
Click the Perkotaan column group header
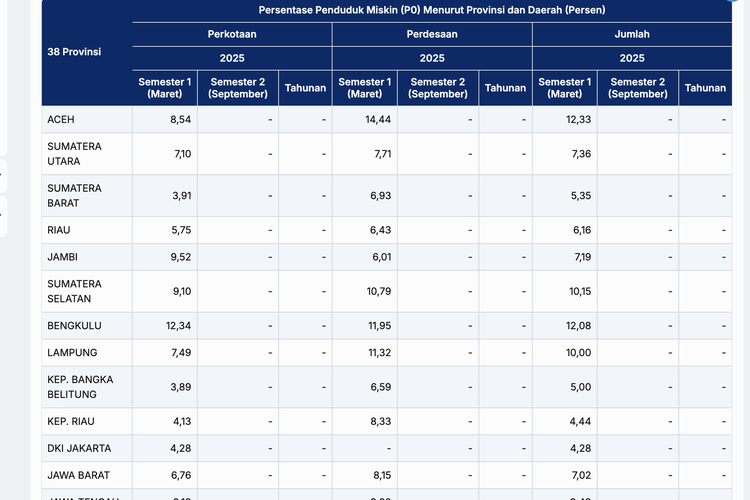point(232,34)
